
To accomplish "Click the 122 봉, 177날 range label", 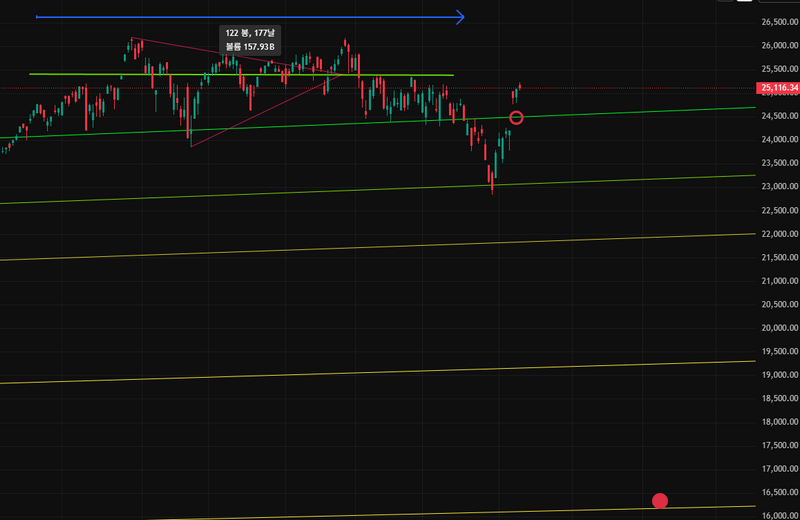I will tap(250, 33).
